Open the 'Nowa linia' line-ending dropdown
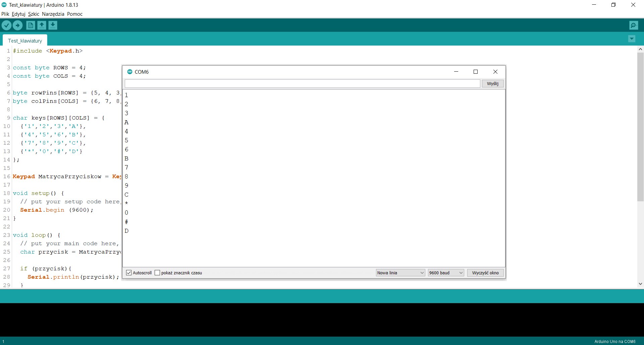644x345 pixels. (400, 273)
